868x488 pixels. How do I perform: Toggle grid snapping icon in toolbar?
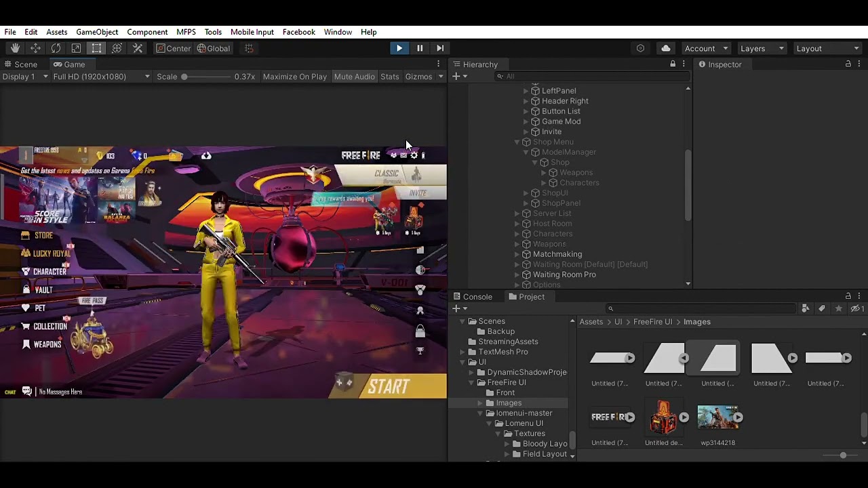pyautogui.click(x=249, y=48)
